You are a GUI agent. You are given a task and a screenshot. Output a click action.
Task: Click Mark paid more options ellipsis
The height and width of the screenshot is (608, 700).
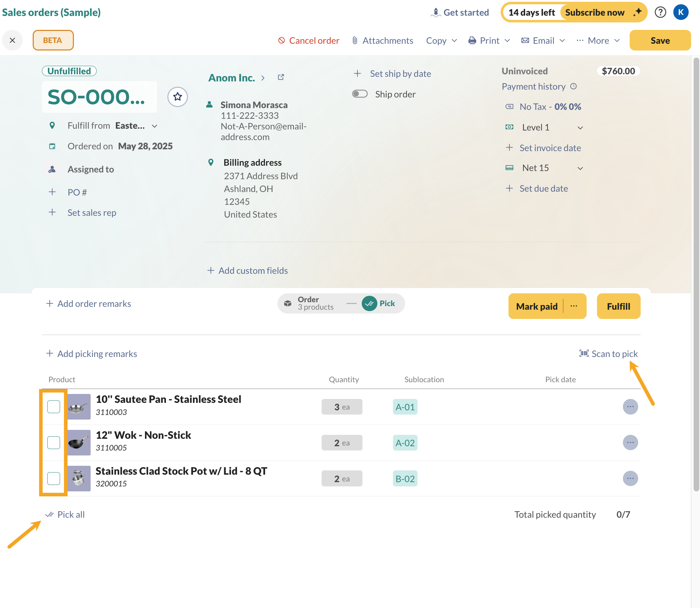574,306
